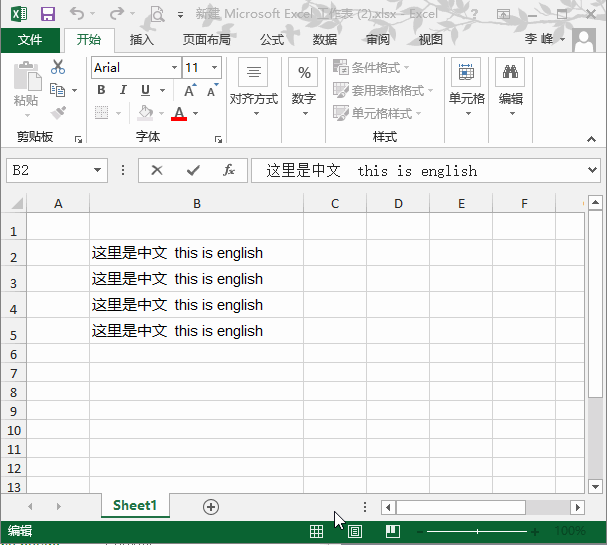Open the 李峰 account menu
Viewport: 607px width, 545px height.
pyautogui.click(x=545, y=39)
